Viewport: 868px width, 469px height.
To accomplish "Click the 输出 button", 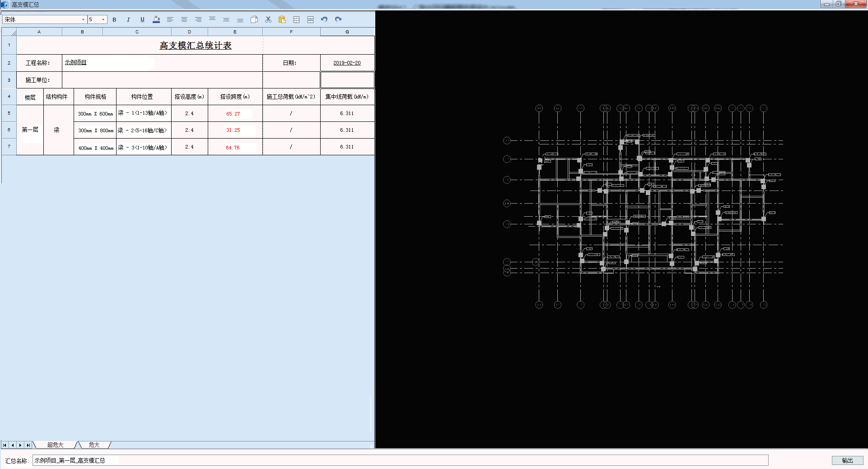I will pos(847,460).
